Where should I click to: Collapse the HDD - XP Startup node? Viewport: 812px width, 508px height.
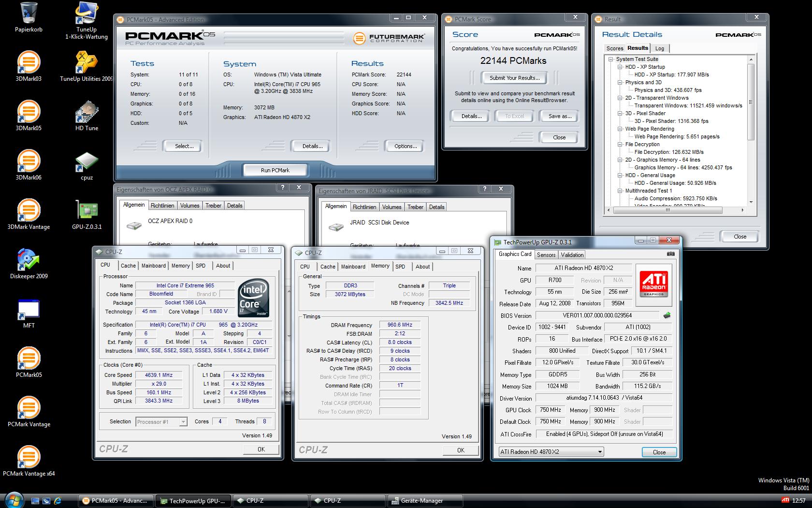click(620, 67)
